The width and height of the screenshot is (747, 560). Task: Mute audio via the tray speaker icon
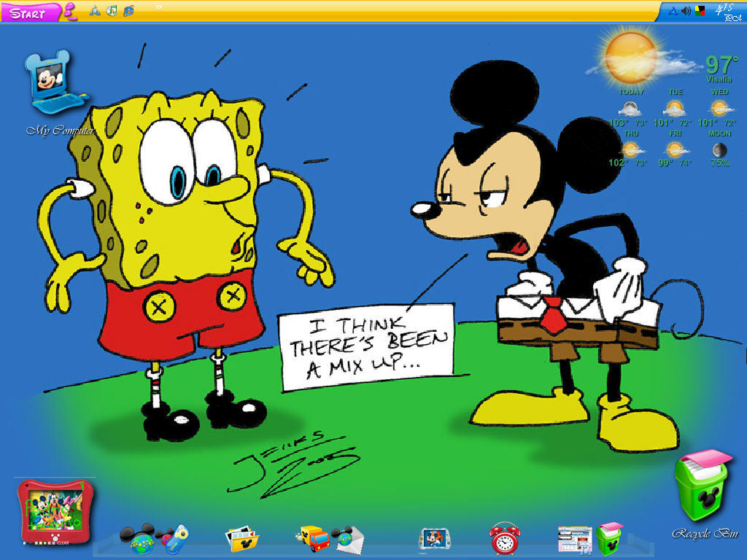coord(684,10)
